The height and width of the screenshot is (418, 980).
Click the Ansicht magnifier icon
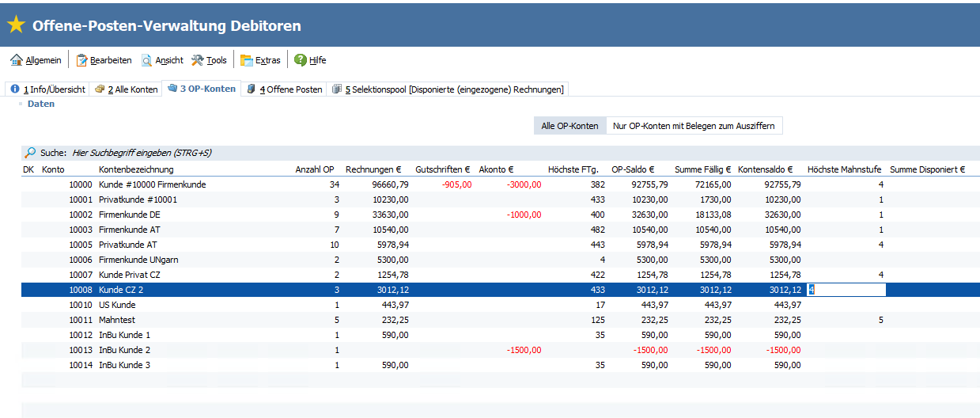click(147, 60)
